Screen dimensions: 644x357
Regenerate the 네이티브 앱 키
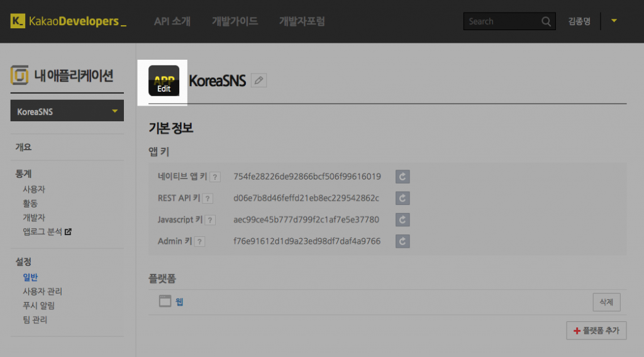[x=402, y=177]
